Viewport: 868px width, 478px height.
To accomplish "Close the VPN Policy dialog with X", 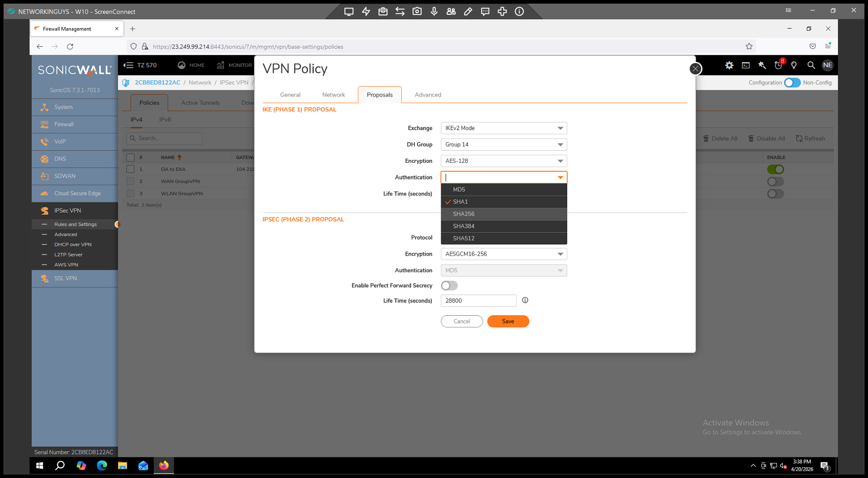I will pos(695,69).
